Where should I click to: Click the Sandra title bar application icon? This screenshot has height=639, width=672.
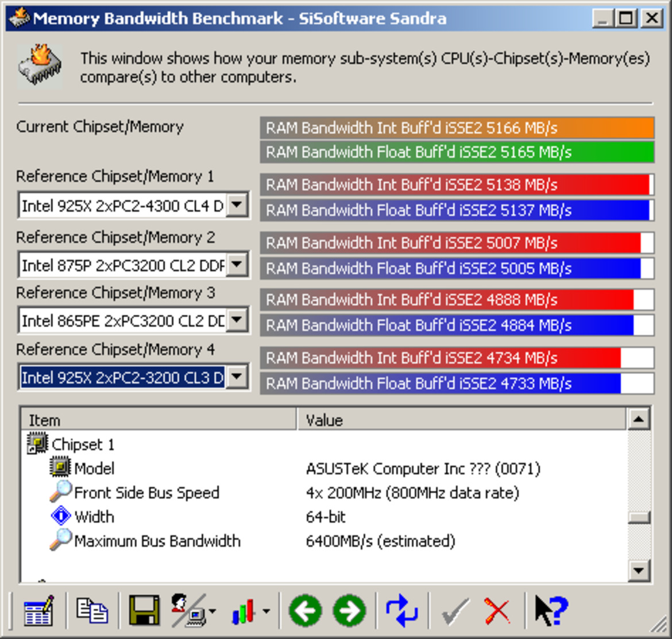[19, 18]
